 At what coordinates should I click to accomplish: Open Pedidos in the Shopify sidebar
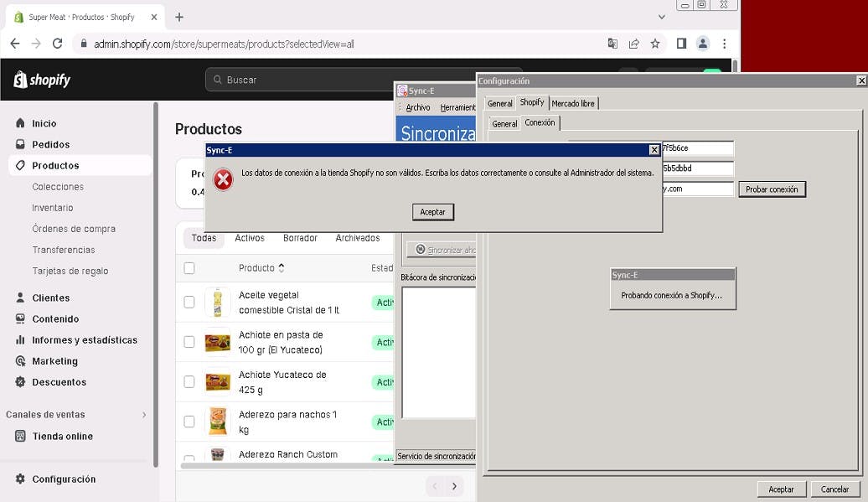[x=50, y=144]
